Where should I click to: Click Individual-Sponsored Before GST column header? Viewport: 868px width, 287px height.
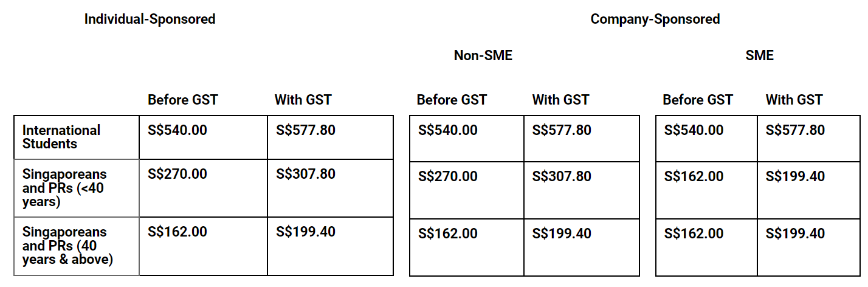pyautogui.click(x=182, y=100)
